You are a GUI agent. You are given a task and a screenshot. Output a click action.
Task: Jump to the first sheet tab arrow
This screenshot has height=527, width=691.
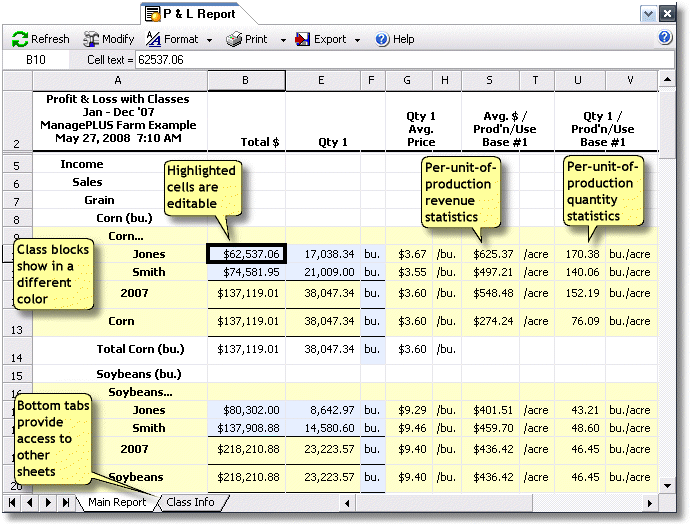click(13, 502)
